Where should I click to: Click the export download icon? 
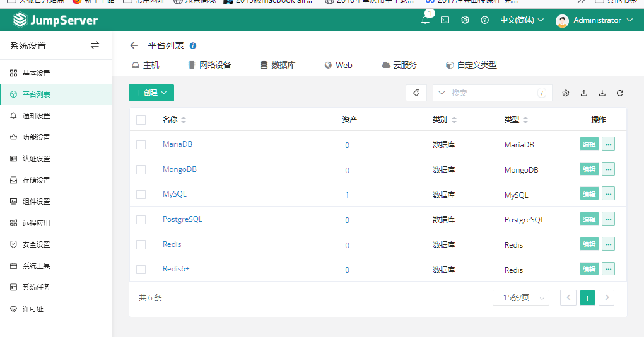click(x=602, y=93)
